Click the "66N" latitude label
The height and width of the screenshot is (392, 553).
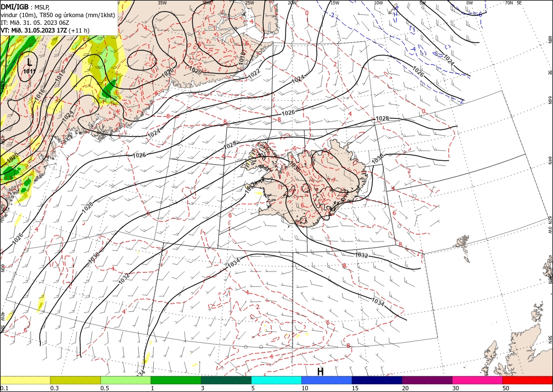coord(550,100)
